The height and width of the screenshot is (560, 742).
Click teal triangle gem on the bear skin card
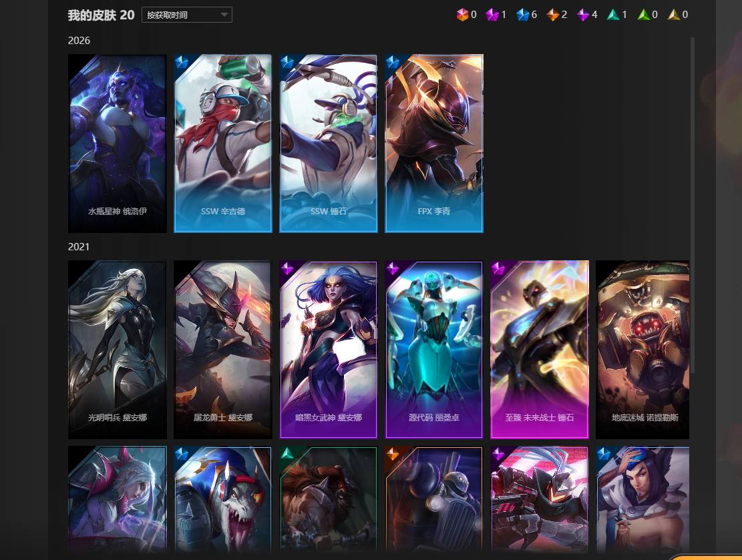[x=287, y=454]
